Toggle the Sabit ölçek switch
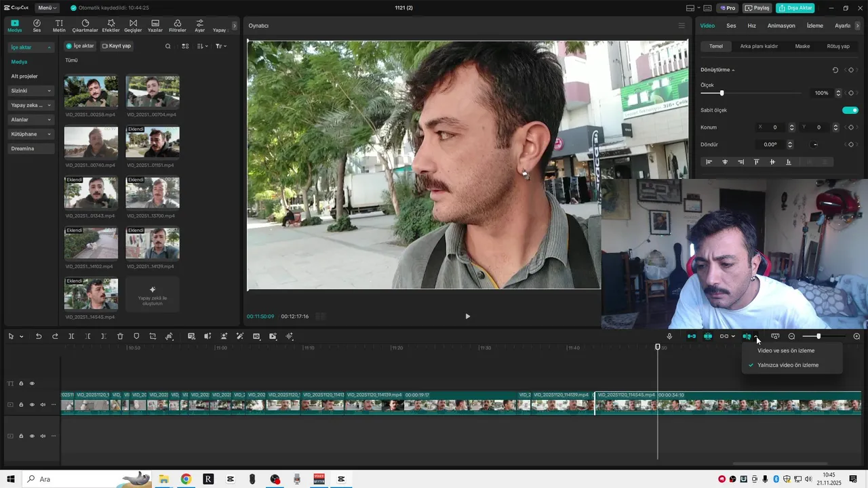Image resolution: width=868 pixels, height=488 pixels. (850, 110)
